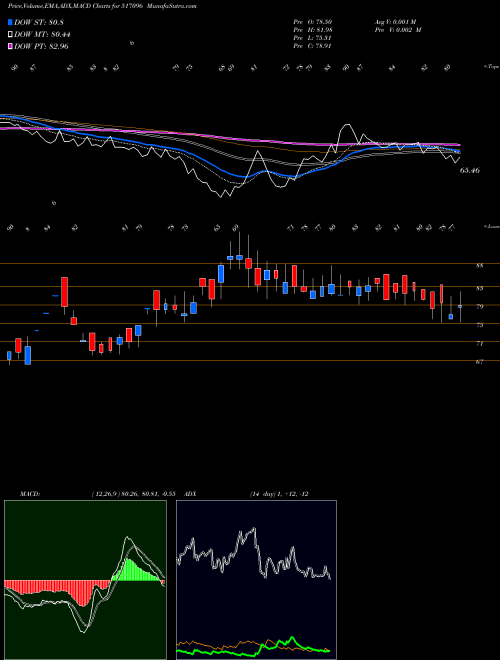
Task: Click the chart title naming MunafaSutra.com
Action: click(x=102, y=6)
